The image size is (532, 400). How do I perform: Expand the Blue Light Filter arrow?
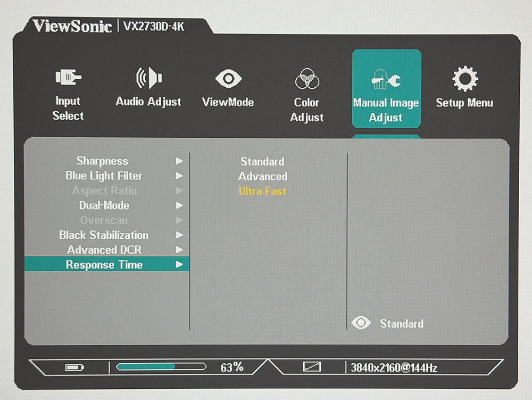point(179,176)
